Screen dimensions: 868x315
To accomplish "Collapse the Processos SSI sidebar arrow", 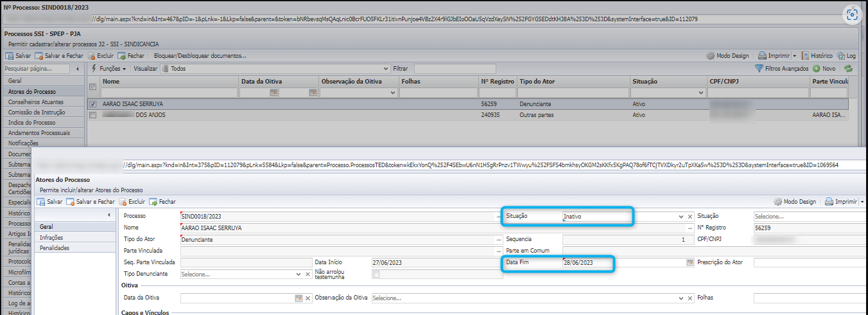I will [x=78, y=69].
